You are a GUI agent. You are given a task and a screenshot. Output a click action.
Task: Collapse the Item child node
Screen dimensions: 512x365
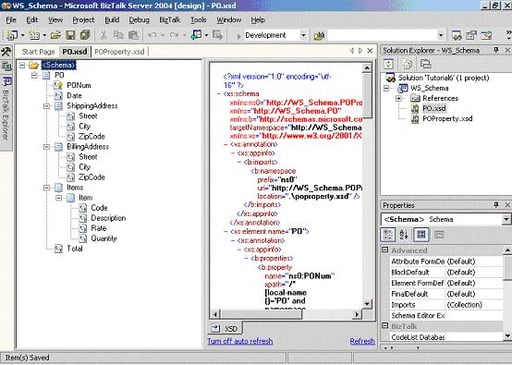coord(59,198)
